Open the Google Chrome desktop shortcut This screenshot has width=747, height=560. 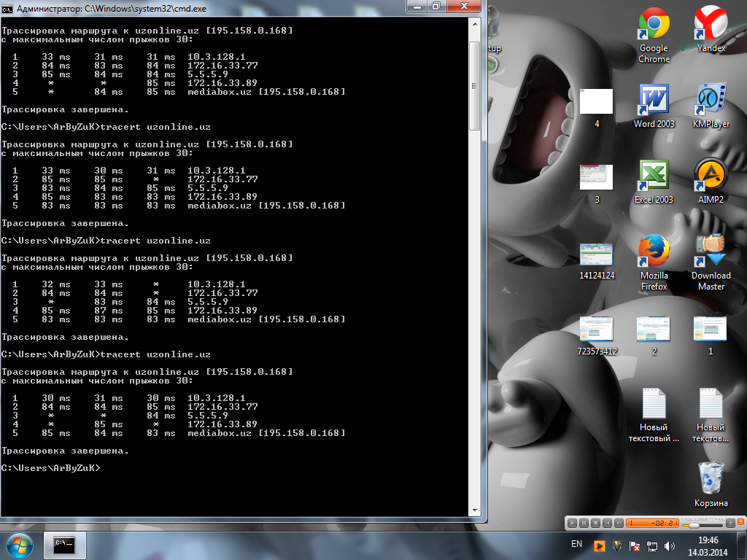pyautogui.click(x=654, y=25)
